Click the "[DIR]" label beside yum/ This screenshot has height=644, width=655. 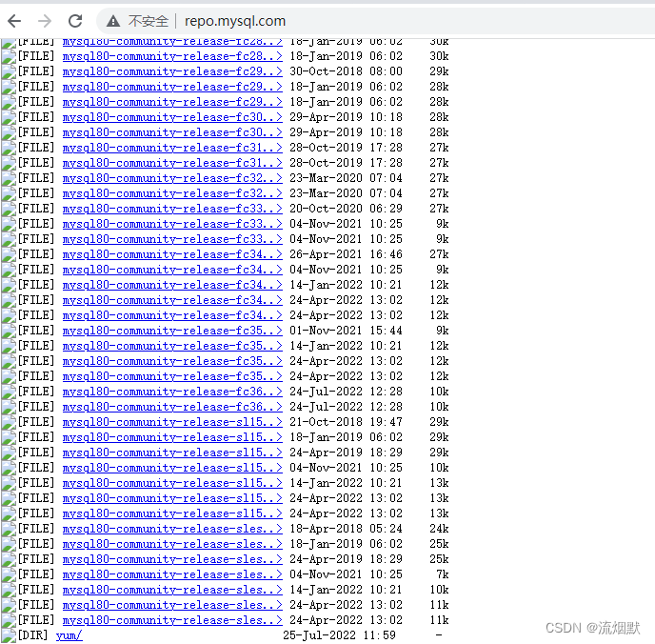[33, 635]
